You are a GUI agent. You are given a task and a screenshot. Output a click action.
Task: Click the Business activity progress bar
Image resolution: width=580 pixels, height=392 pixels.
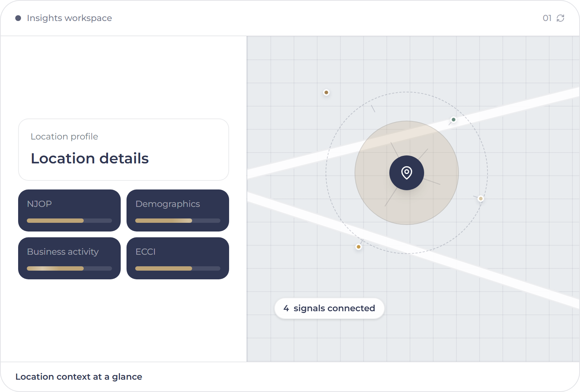tap(69, 268)
